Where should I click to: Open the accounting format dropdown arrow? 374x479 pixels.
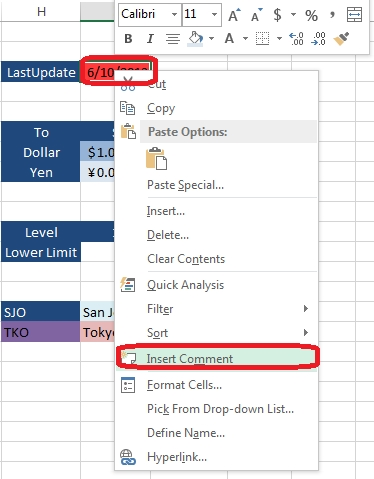(293, 15)
